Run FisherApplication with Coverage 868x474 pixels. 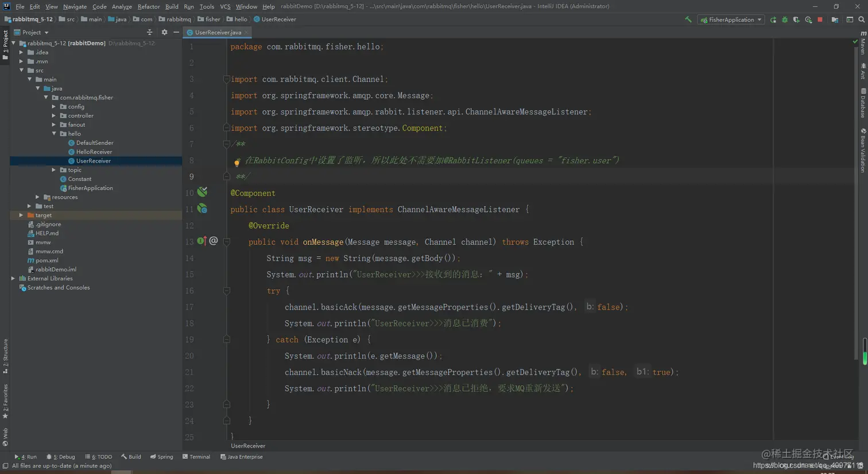coord(796,20)
